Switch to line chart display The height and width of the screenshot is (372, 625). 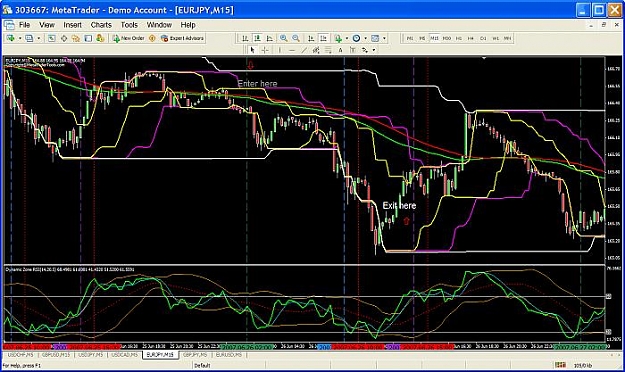[x=270, y=38]
